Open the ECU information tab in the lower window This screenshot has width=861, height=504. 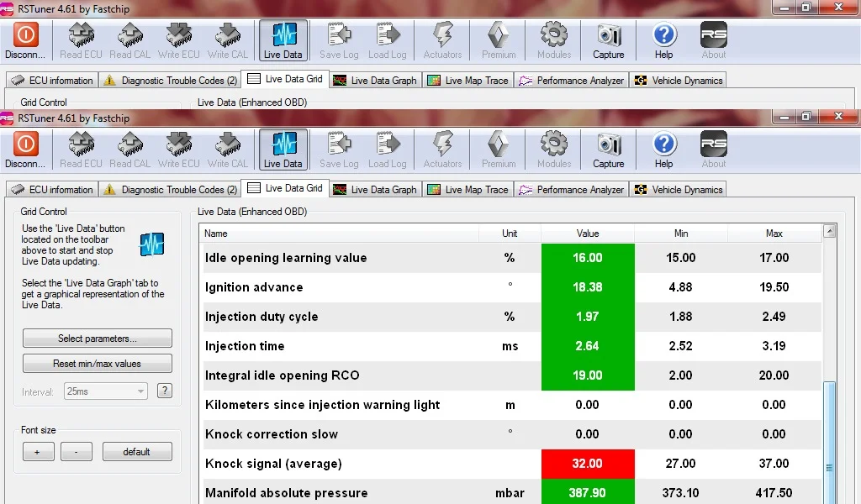(x=53, y=190)
